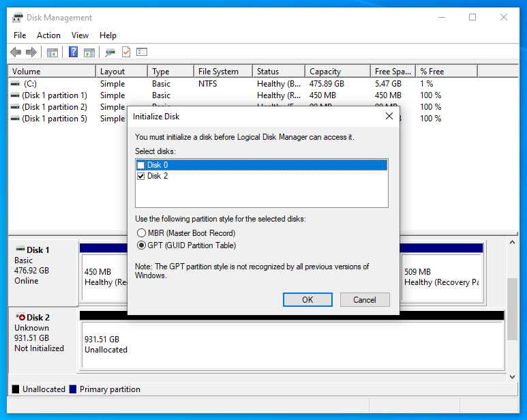Click Disk 0 label in Select disks list
527x420 pixels.
click(157, 165)
